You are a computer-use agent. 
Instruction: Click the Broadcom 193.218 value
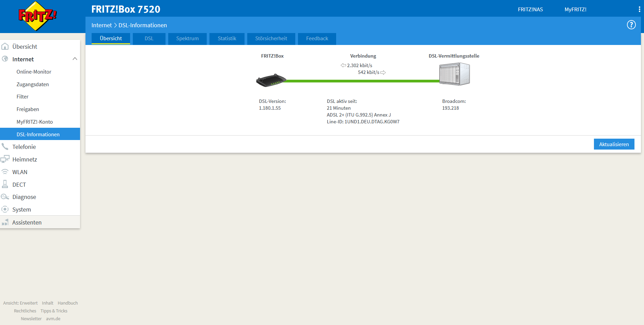(x=450, y=108)
